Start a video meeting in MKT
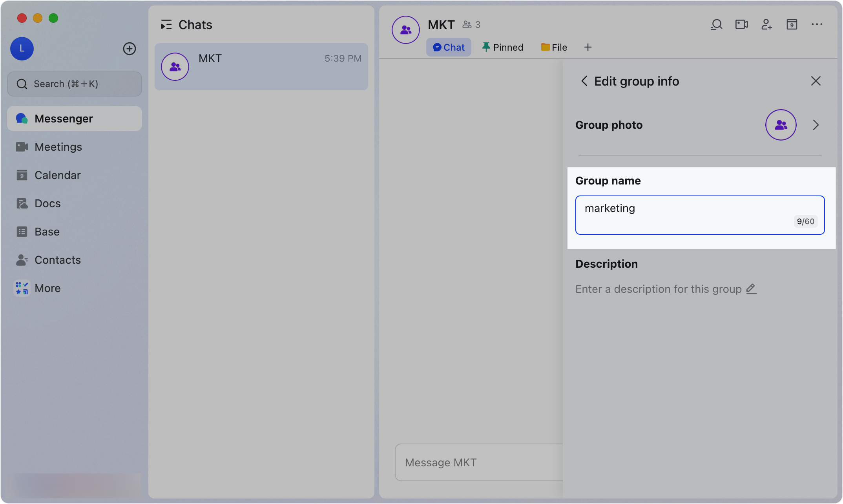The height and width of the screenshot is (504, 843). pyautogui.click(x=742, y=25)
